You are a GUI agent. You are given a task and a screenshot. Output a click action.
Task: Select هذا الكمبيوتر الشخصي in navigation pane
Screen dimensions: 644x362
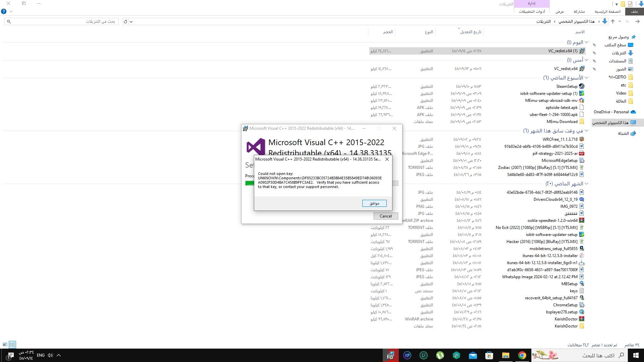pos(614,123)
